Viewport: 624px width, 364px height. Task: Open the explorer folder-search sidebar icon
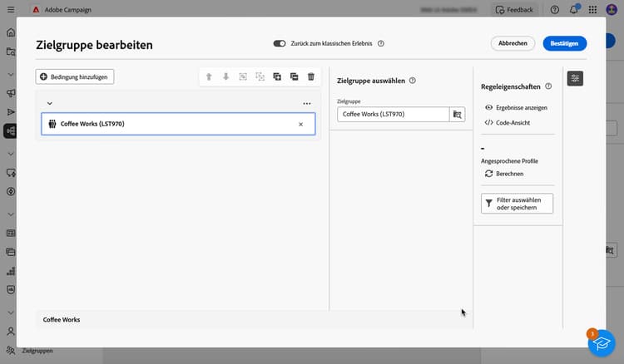(11, 52)
